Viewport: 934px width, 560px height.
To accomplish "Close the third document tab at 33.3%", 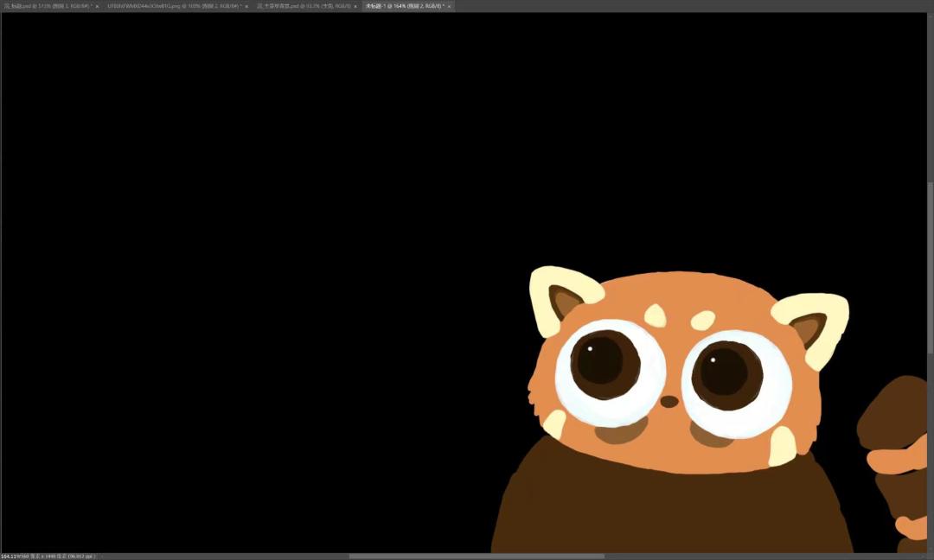I will coord(355,6).
